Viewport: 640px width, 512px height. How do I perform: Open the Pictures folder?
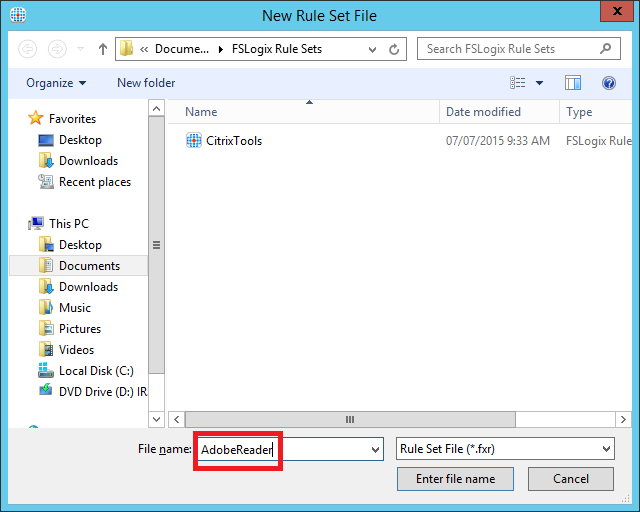[x=80, y=329]
